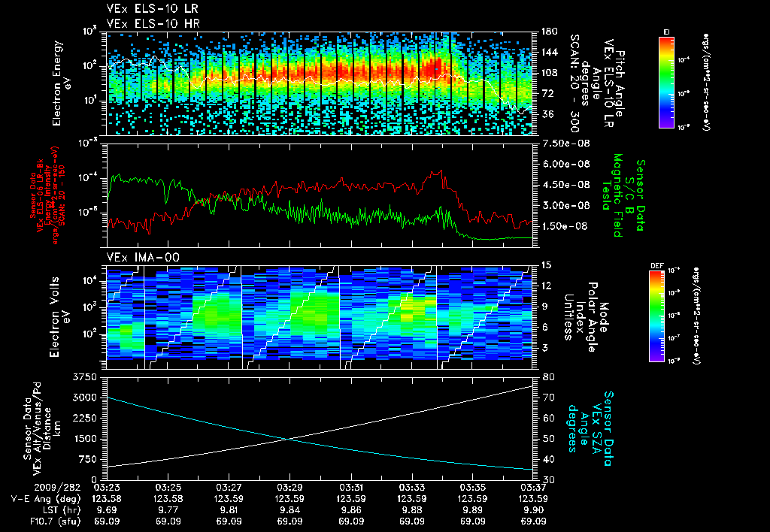Click the IMA ion energy spectrogram panel
The image size is (770, 532).
tap(320, 317)
